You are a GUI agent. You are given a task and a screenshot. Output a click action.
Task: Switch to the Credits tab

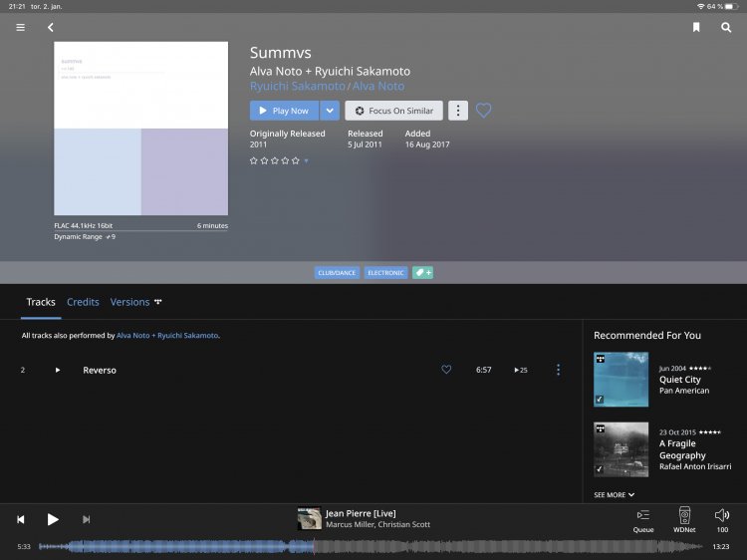click(83, 302)
